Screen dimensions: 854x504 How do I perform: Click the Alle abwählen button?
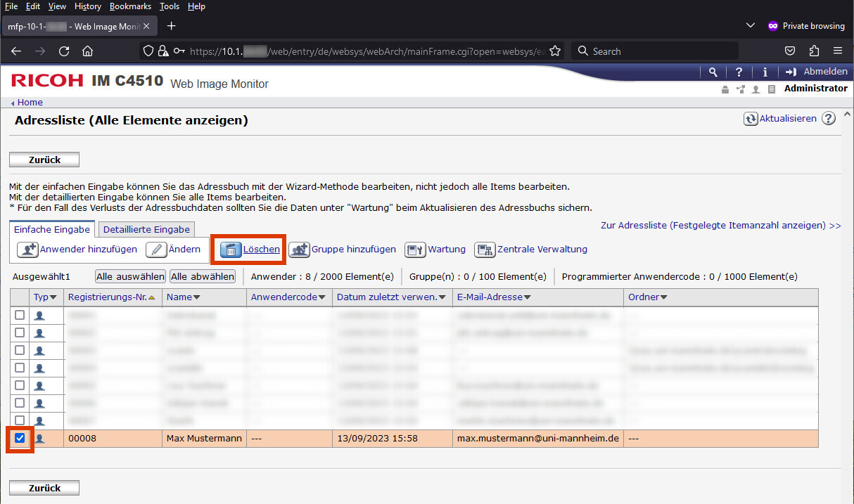(x=203, y=276)
